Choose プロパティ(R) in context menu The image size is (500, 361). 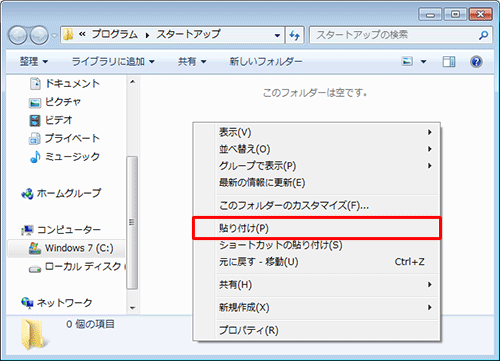[x=317, y=330]
